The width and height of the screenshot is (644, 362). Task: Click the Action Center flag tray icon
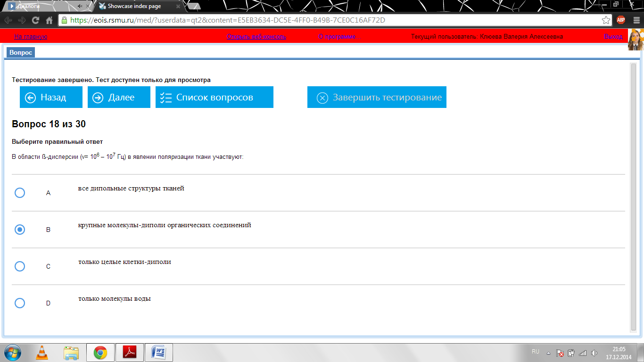(560, 353)
